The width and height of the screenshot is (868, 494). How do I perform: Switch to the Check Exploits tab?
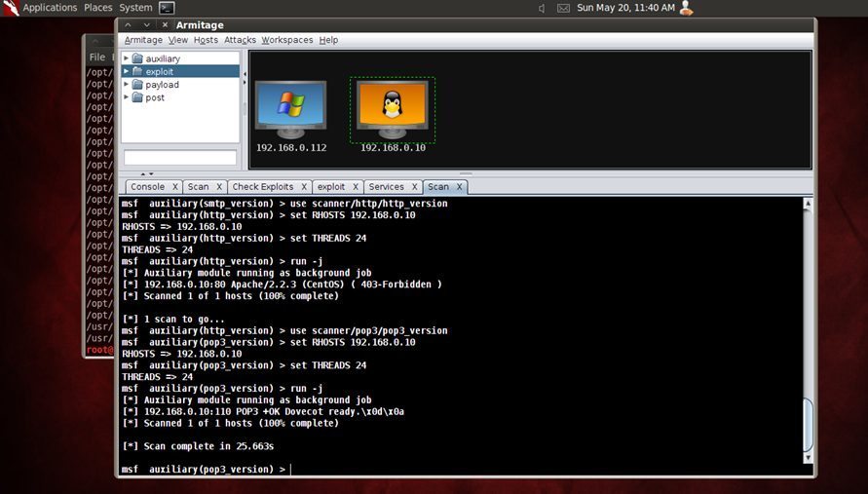263,187
